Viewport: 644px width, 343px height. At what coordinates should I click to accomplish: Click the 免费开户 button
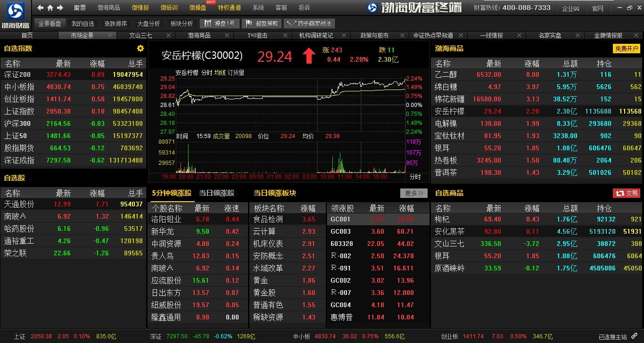click(x=626, y=49)
